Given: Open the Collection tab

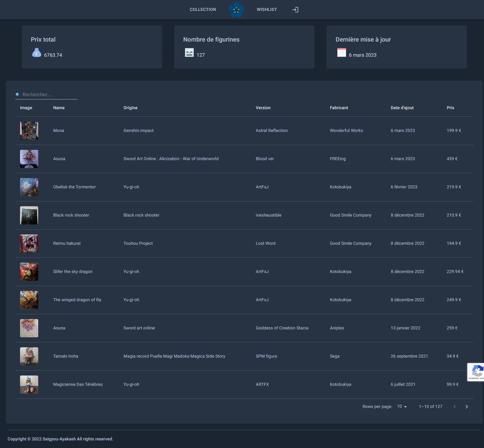Looking at the screenshot, I should tap(203, 10).
